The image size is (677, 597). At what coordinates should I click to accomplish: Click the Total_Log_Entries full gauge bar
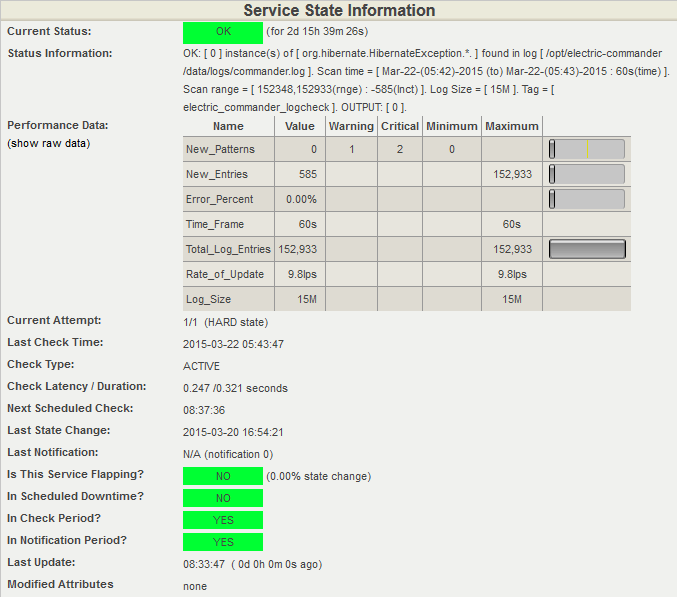(587, 249)
